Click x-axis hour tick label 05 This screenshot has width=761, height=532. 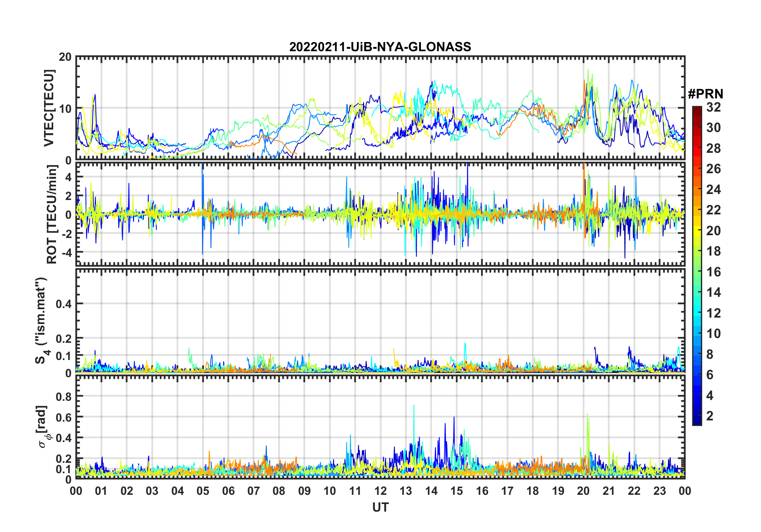[x=203, y=491]
